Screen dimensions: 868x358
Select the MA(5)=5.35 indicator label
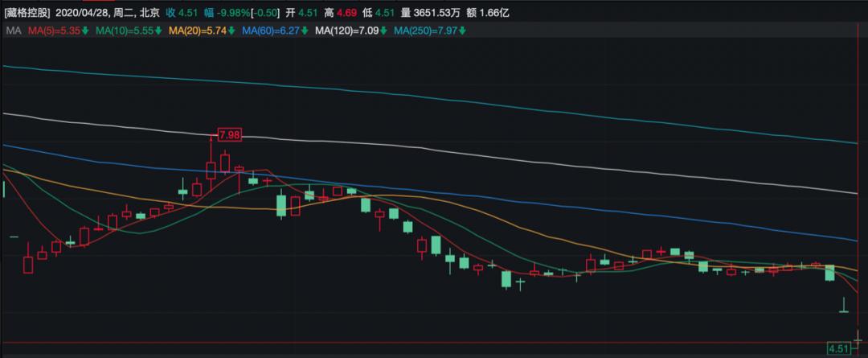54,31
